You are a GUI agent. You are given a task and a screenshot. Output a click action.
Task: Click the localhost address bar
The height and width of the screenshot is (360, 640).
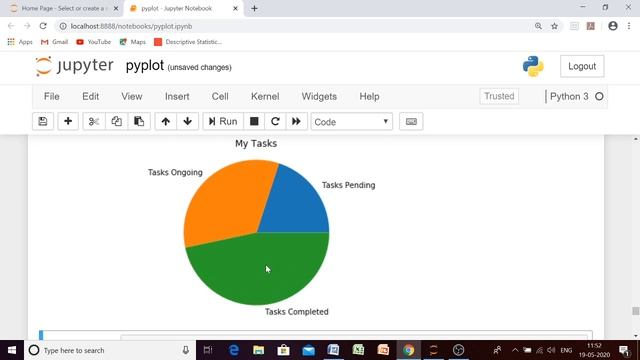tap(294, 26)
